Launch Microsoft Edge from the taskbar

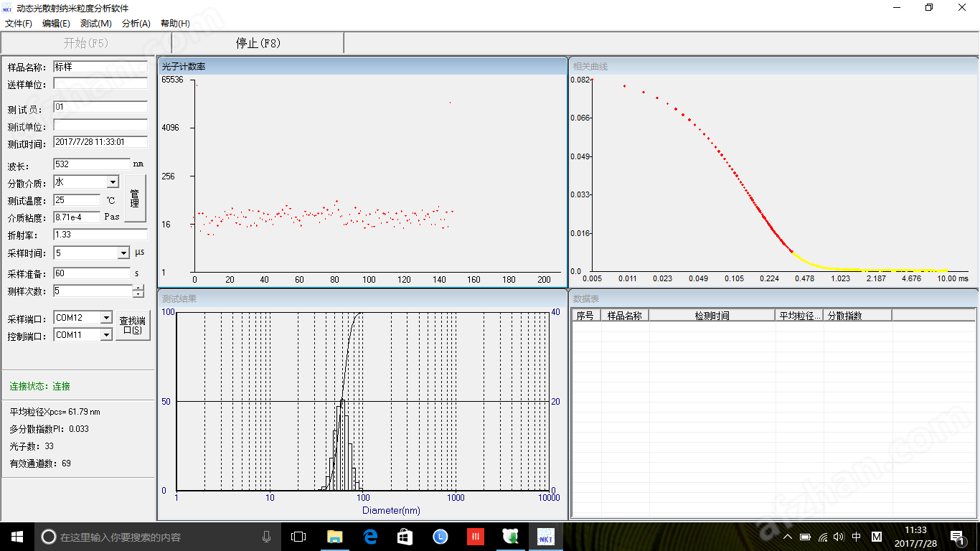(x=370, y=536)
